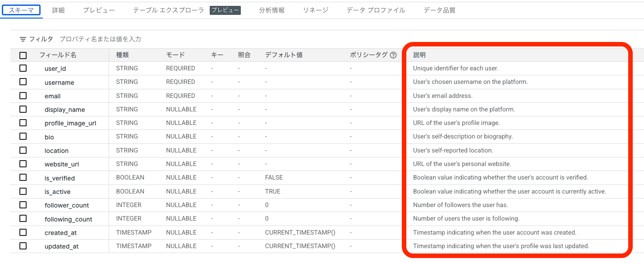Select the email field checkbox
The height and width of the screenshot is (263, 644).
(23, 96)
